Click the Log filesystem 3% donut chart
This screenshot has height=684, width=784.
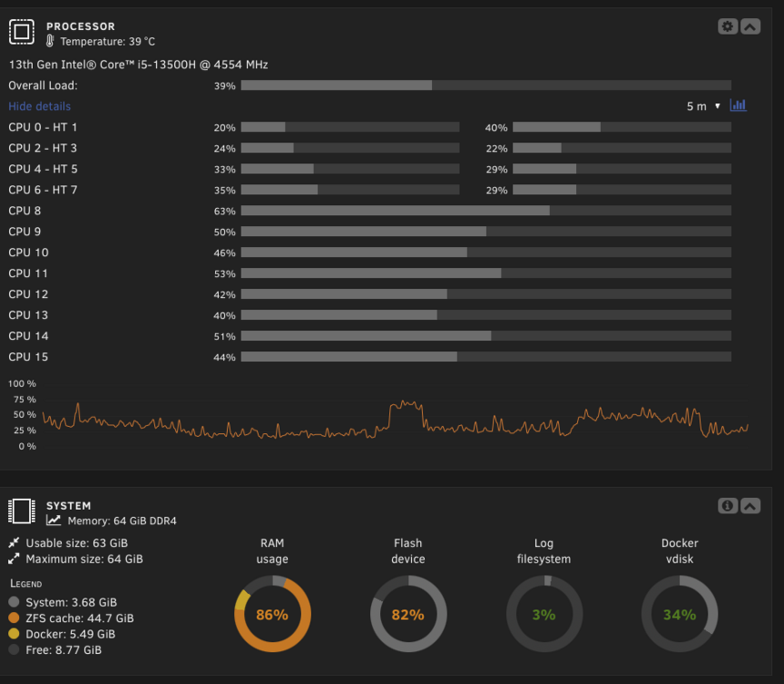click(544, 614)
